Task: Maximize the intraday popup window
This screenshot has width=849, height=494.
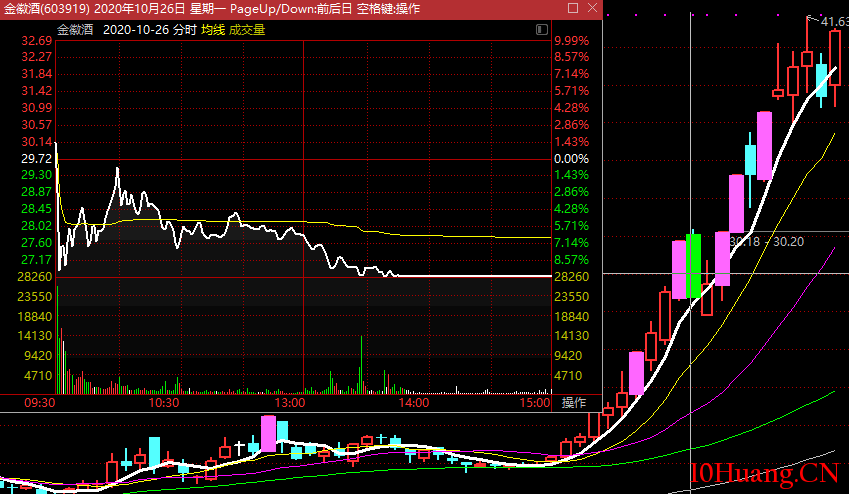Action: (x=573, y=10)
